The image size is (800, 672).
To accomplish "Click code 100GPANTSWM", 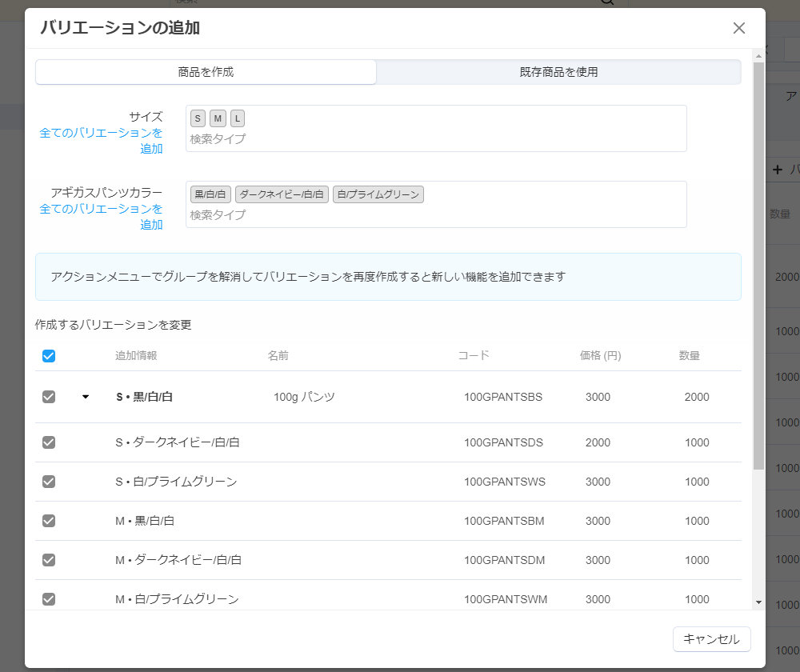I will [x=506, y=599].
